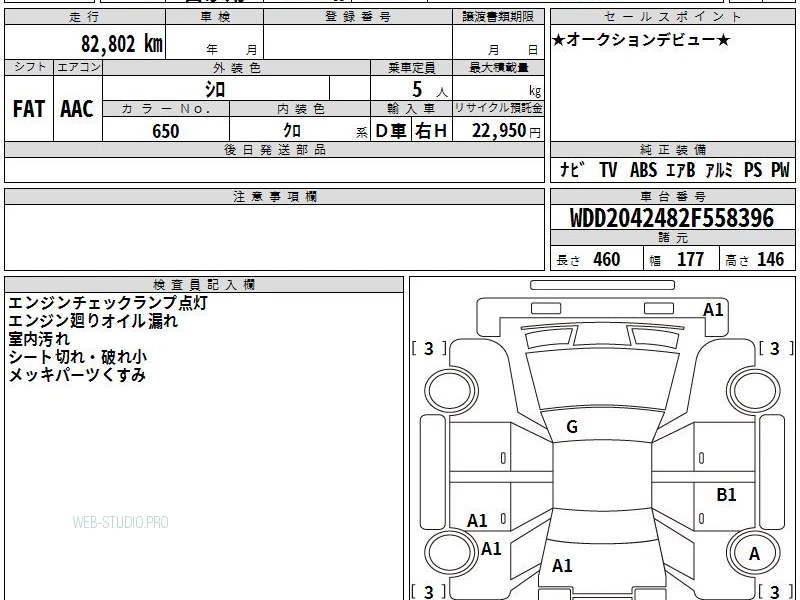Select the exterior color value シロ

coord(215,90)
